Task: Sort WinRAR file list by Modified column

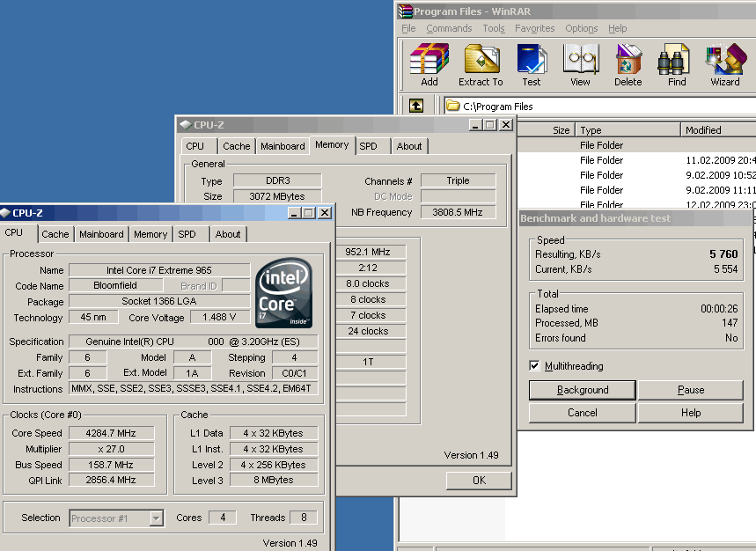Action: (x=718, y=130)
